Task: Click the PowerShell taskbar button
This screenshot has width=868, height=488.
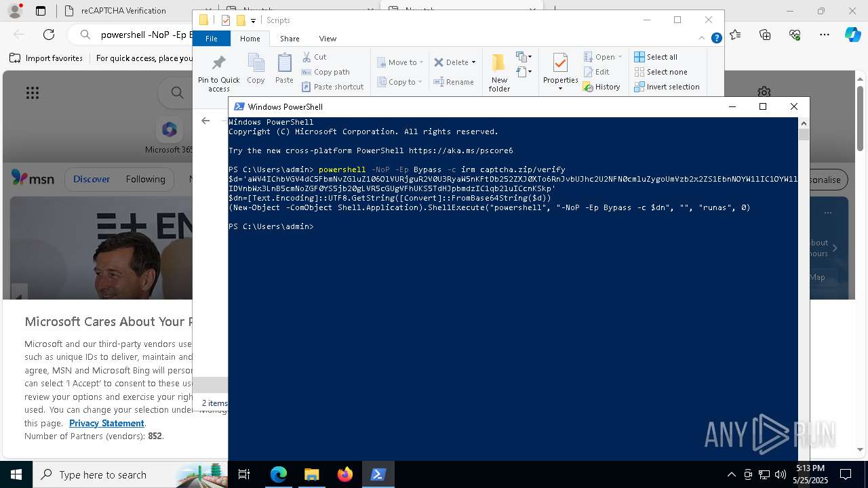Action: pyautogui.click(x=378, y=474)
